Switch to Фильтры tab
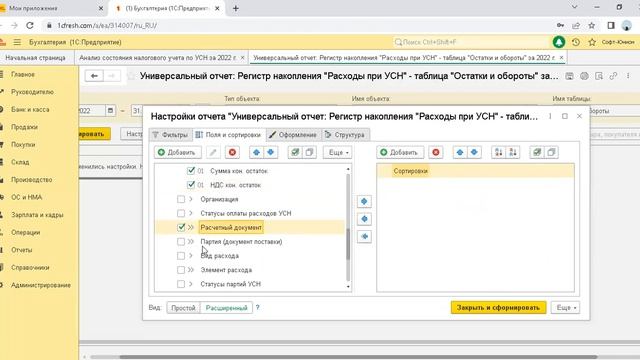640x360 pixels. (170, 135)
